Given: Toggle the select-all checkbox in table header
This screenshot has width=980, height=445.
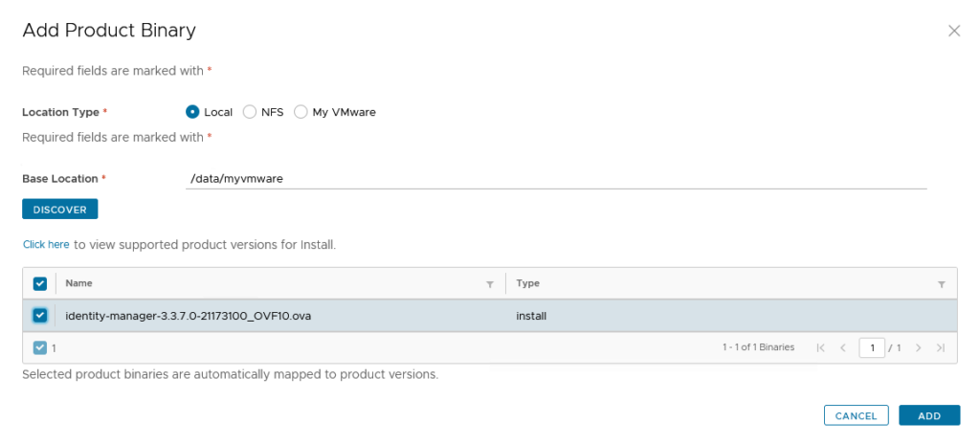Looking at the screenshot, I should [x=40, y=284].
